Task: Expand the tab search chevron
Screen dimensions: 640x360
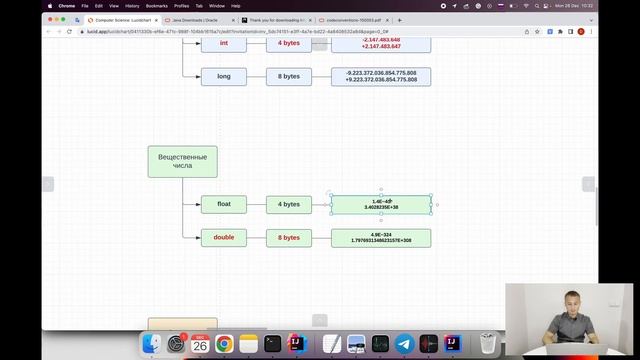Action: point(591,20)
